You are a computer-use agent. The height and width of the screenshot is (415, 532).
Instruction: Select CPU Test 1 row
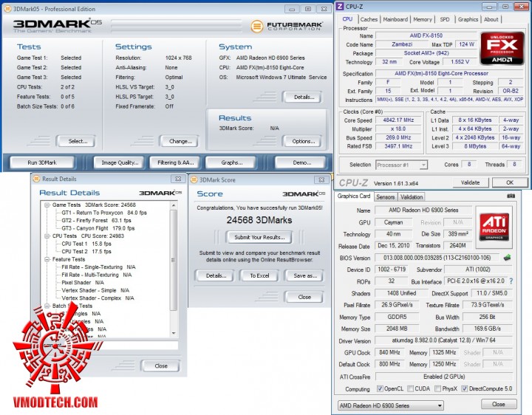pyautogui.click(x=86, y=244)
